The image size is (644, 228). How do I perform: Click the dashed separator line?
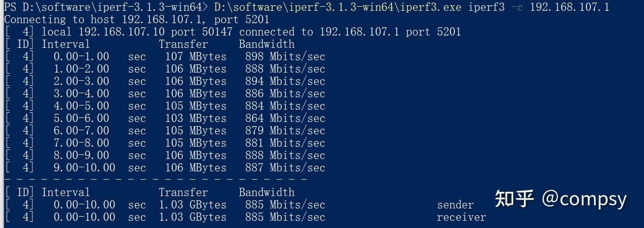pyautogui.click(x=156, y=180)
